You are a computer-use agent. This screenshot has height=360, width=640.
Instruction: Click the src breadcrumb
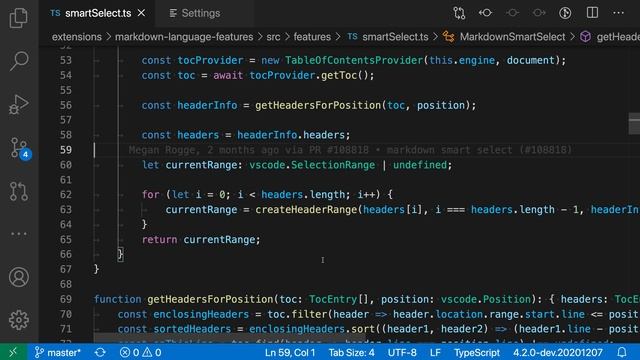click(273, 37)
